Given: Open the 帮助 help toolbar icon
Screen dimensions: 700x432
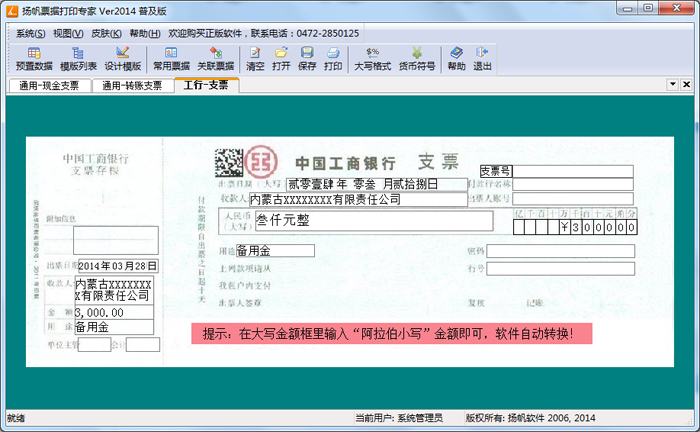Looking at the screenshot, I should pyautogui.click(x=456, y=59).
